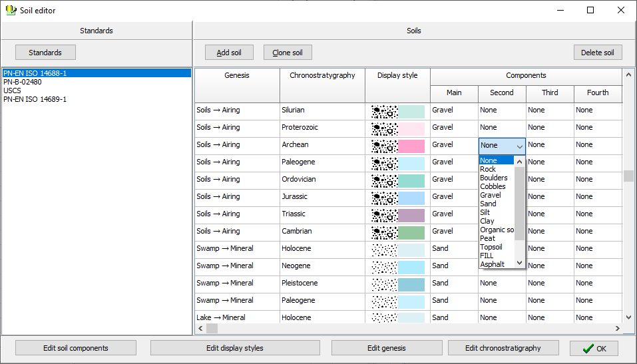Click the purple swatch in Triassic row
The width and height of the screenshot is (637, 364).
pyautogui.click(x=411, y=215)
